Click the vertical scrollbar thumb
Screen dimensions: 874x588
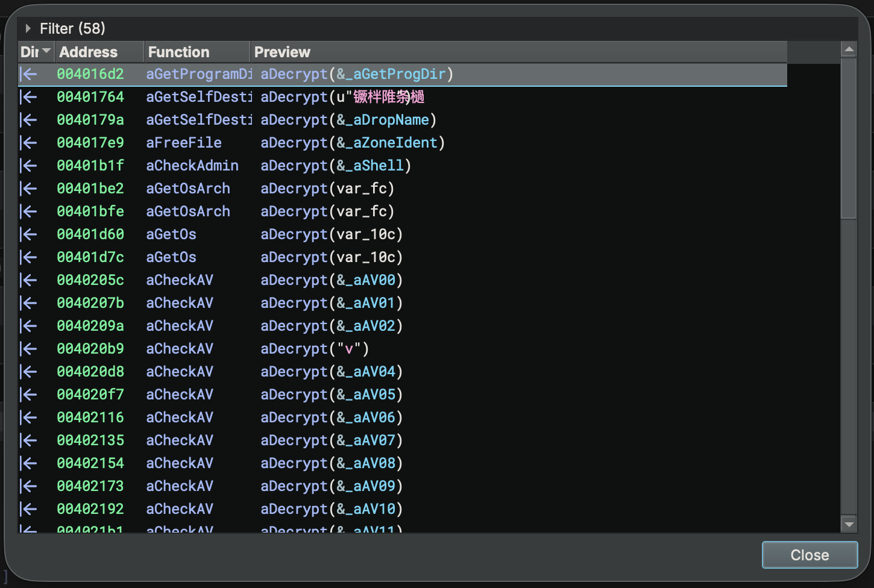click(849, 139)
